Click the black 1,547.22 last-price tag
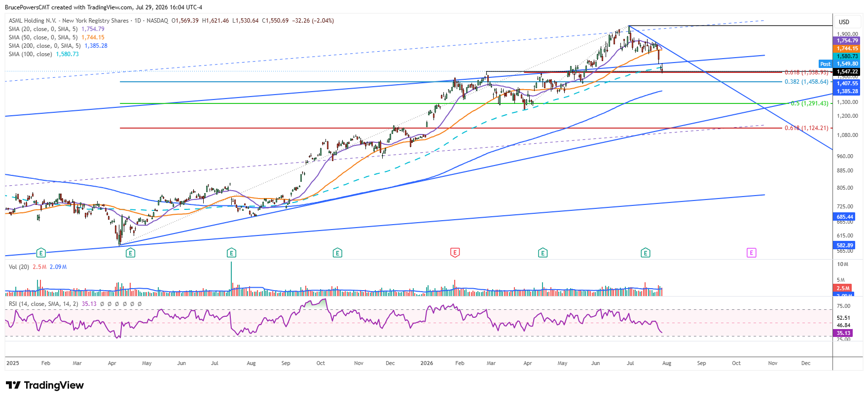This screenshot has height=400, width=868. pos(847,72)
